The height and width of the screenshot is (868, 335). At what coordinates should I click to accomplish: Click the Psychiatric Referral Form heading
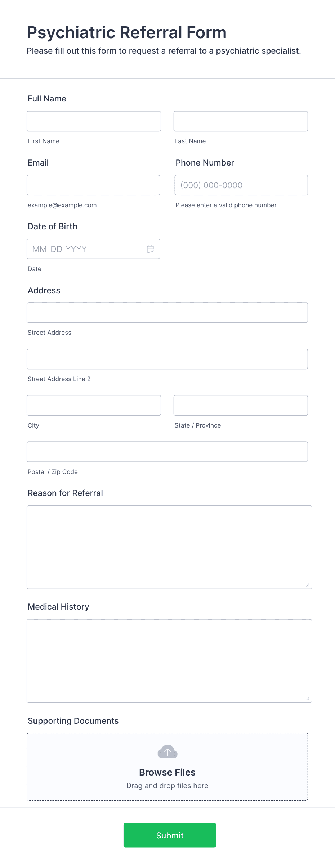(x=127, y=32)
